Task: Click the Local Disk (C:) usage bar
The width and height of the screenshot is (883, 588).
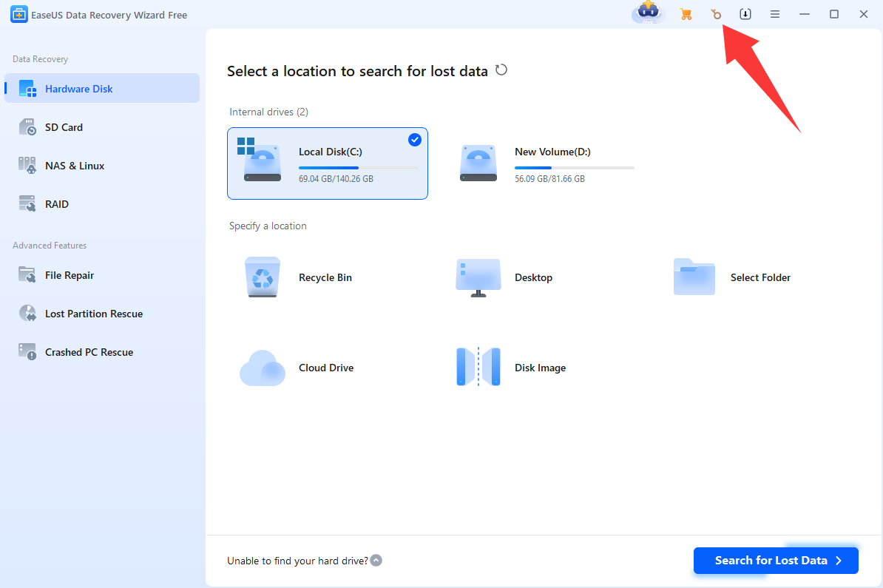Action: (x=358, y=168)
